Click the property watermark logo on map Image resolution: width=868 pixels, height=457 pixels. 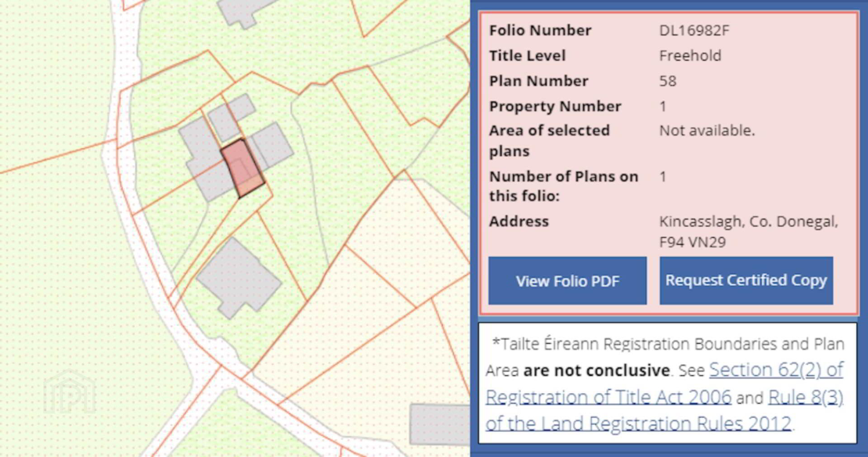pos(69,393)
